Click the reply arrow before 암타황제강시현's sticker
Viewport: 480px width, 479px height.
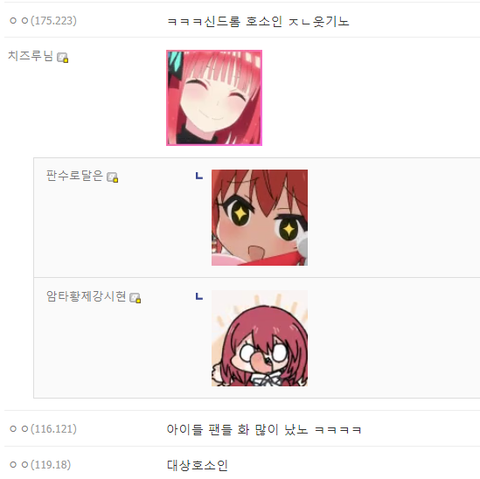click(199, 296)
